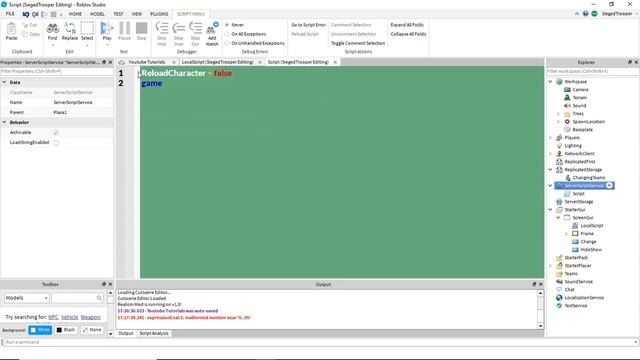Viewport: 640px width, 360px height.
Task: Click the Cut icon in the ribbon
Action: (x=25, y=25)
